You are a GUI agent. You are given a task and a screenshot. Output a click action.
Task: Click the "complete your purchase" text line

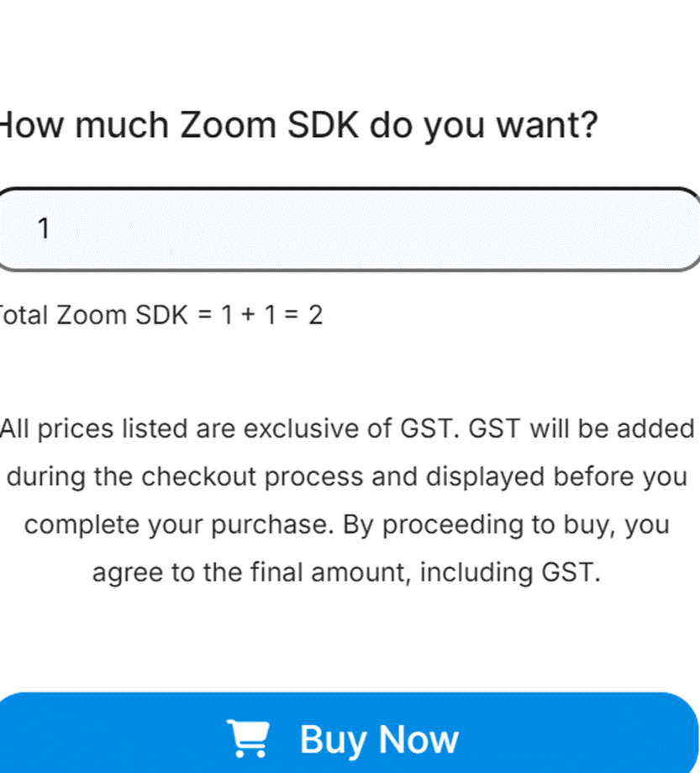(x=347, y=524)
